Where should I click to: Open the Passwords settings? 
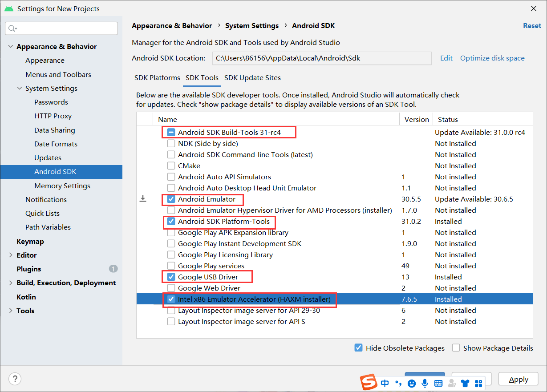[x=51, y=102]
